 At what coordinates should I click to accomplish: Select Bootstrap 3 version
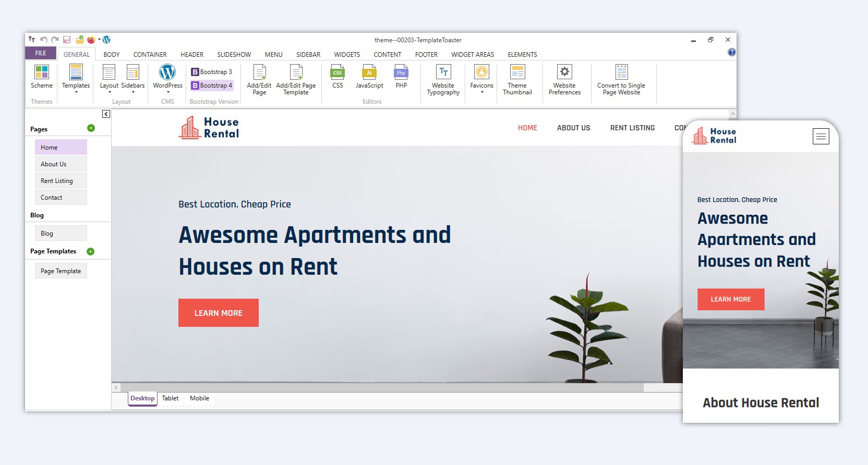(211, 72)
